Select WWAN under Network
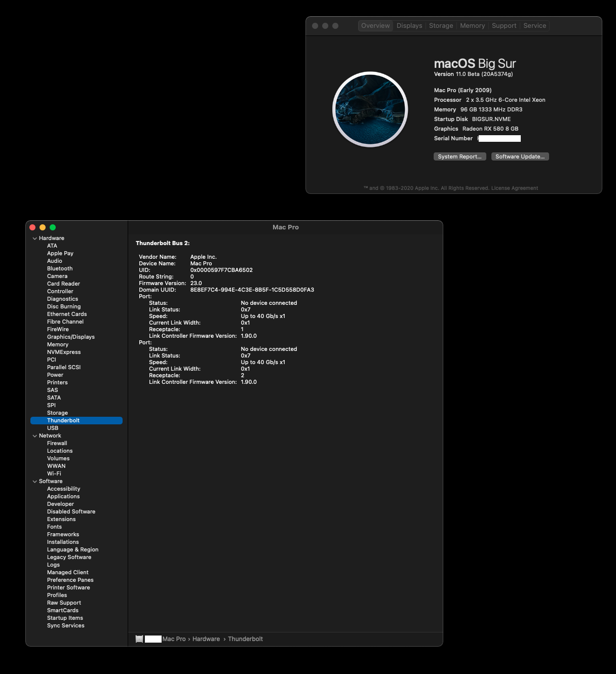616x674 pixels. (x=56, y=466)
